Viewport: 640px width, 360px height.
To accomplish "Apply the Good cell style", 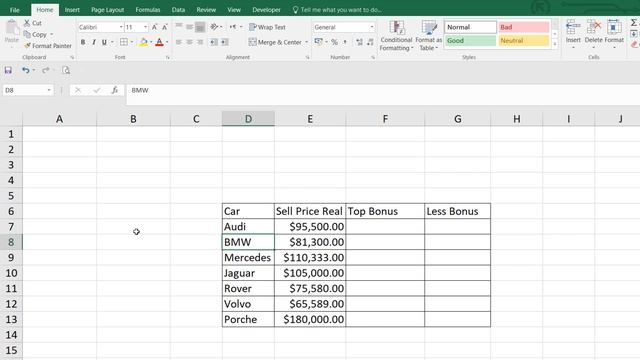I will click(470, 40).
